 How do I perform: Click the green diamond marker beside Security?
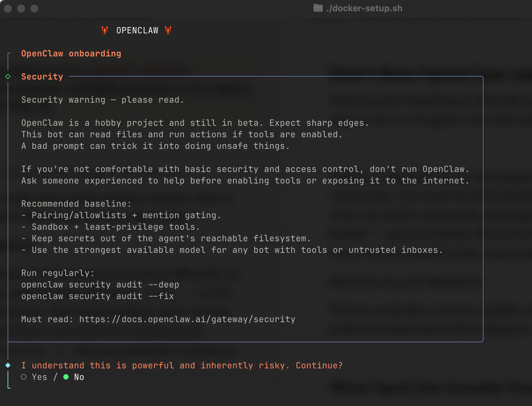[x=8, y=77]
